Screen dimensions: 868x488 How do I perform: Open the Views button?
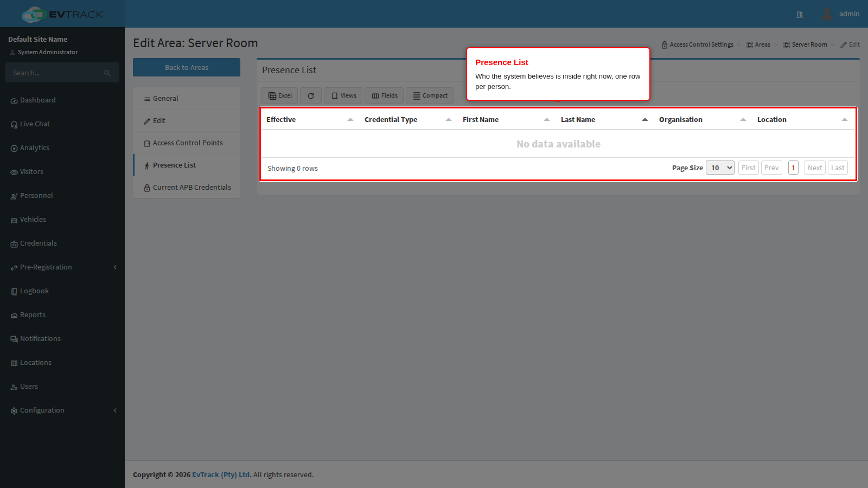pyautogui.click(x=343, y=95)
